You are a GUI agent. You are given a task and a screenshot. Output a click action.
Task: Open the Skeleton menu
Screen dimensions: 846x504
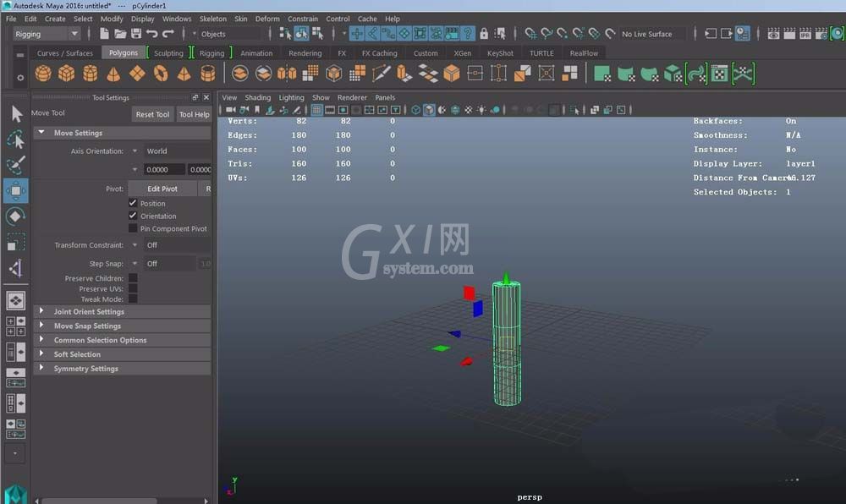point(213,19)
